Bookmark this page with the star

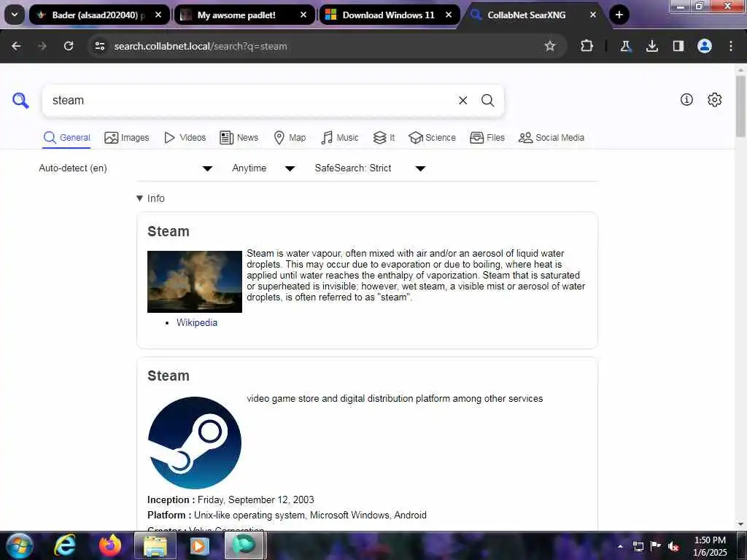[550, 46]
